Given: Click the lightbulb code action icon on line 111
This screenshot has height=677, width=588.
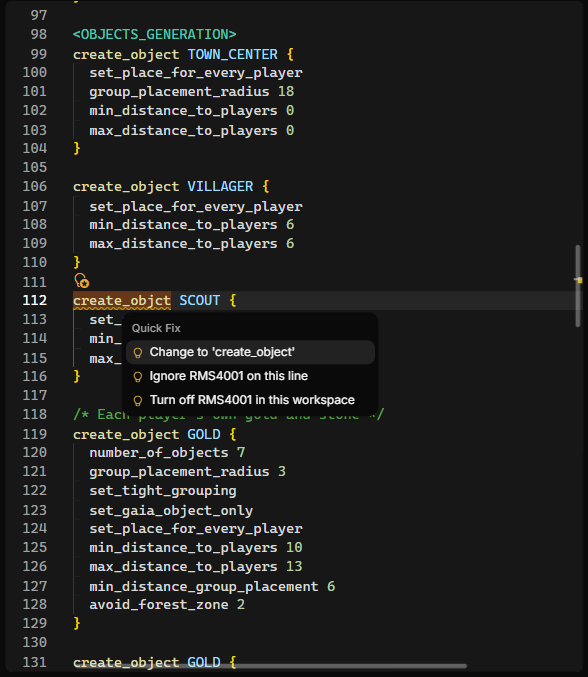Looking at the screenshot, I should coord(82,281).
